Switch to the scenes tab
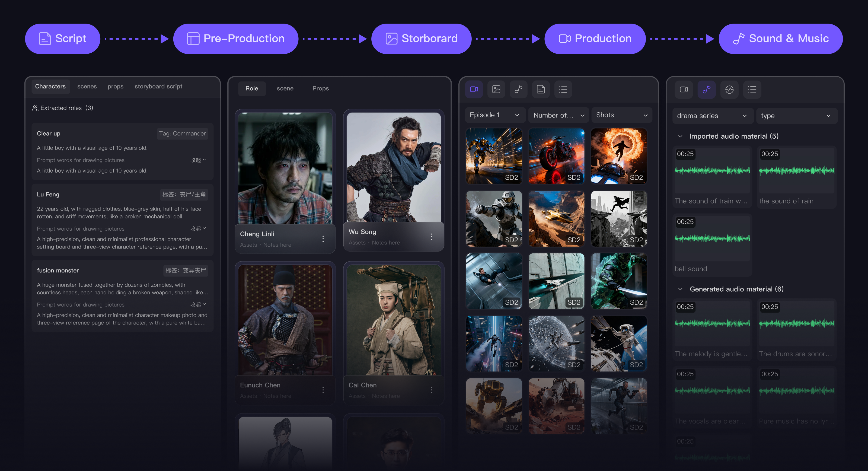 click(x=87, y=86)
